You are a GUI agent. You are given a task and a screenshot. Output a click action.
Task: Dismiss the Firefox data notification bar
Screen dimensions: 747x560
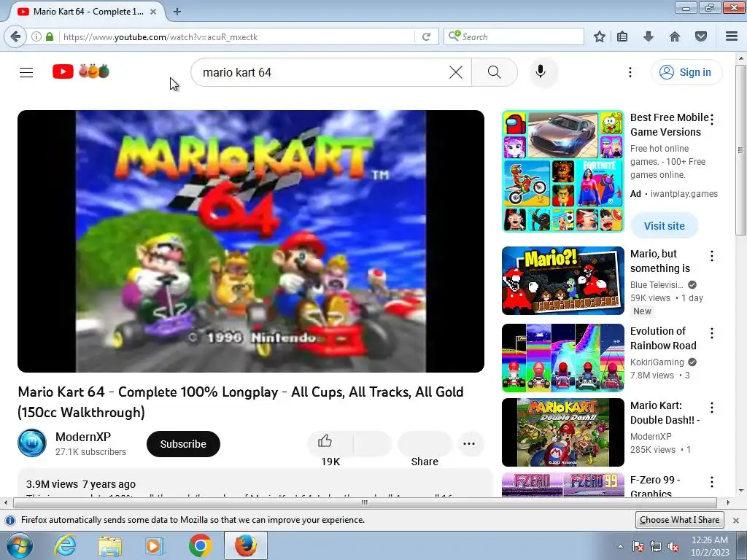click(735, 520)
